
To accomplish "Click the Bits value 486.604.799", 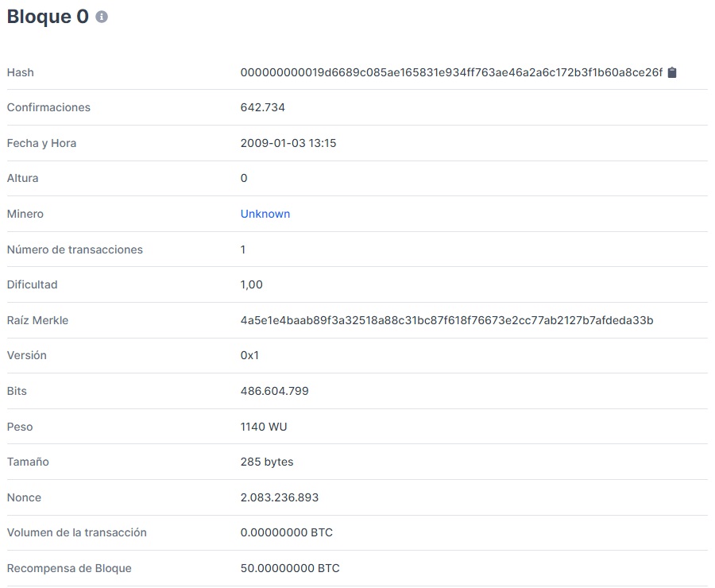I will (274, 391).
